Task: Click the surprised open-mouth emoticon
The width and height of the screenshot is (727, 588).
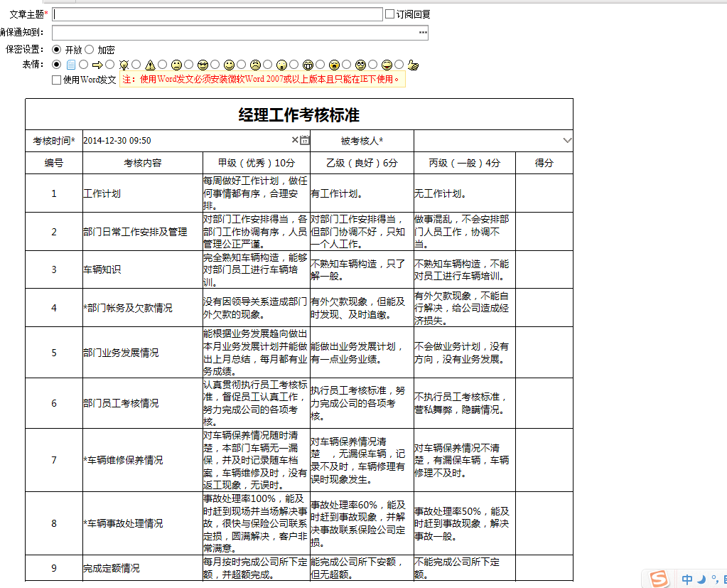Action: [x=281, y=65]
